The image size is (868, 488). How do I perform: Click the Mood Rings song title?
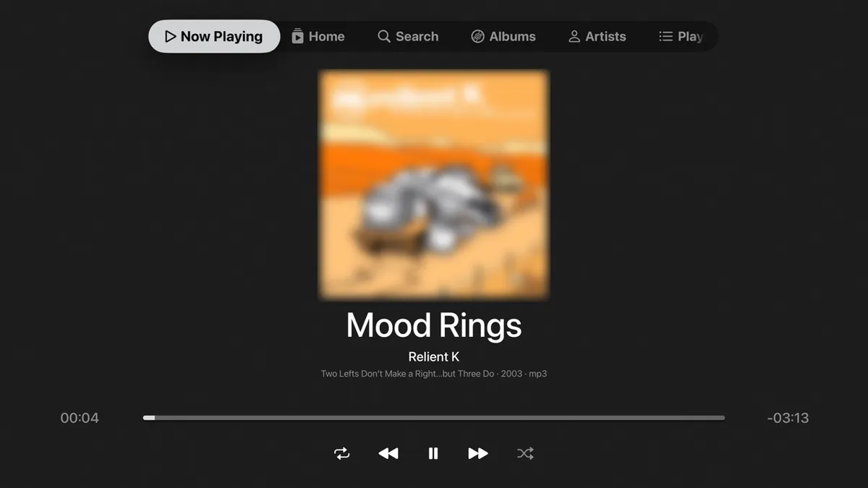click(434, 325)
